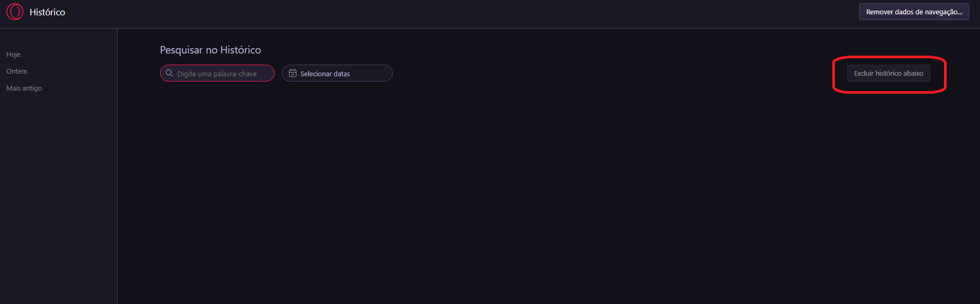The image size is (980, 304).
Task: Click the Histórico page title
Action: pyautogui.click(x=47, y=12)
